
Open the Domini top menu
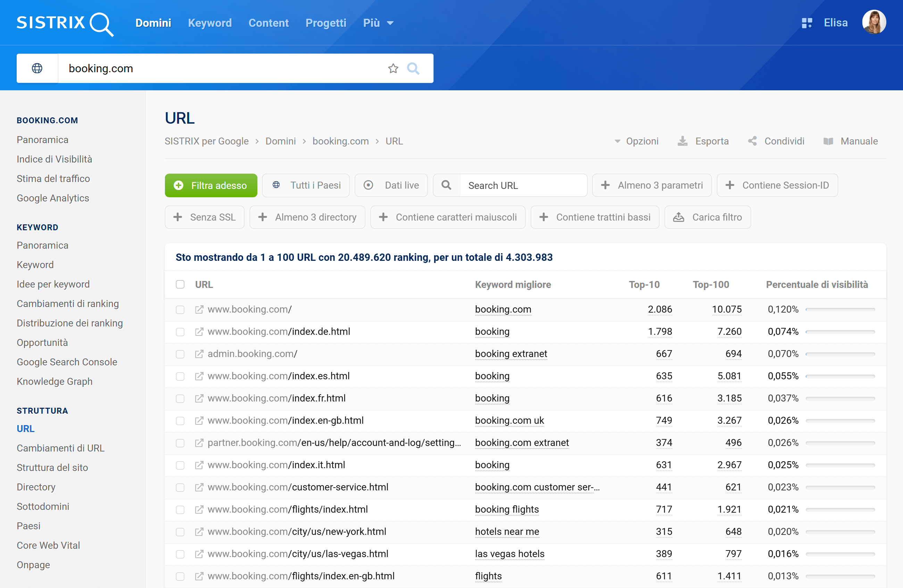coord(153,23)
